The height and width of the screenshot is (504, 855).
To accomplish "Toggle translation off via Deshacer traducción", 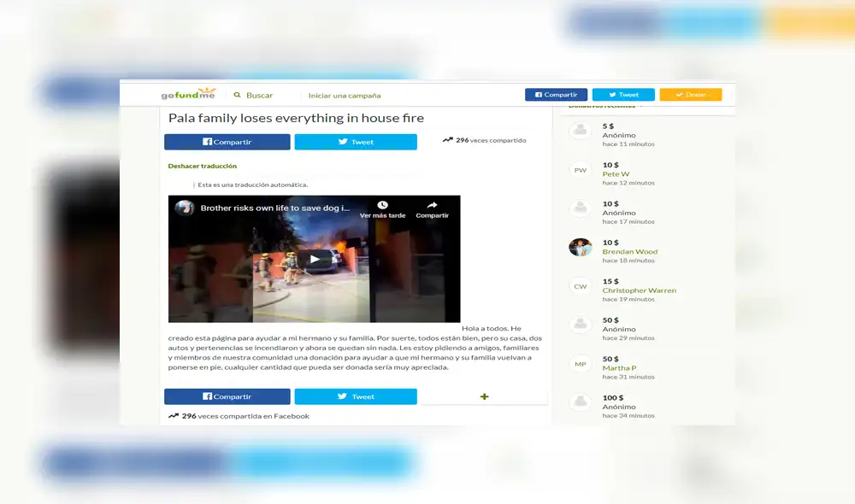I will 202,165.
